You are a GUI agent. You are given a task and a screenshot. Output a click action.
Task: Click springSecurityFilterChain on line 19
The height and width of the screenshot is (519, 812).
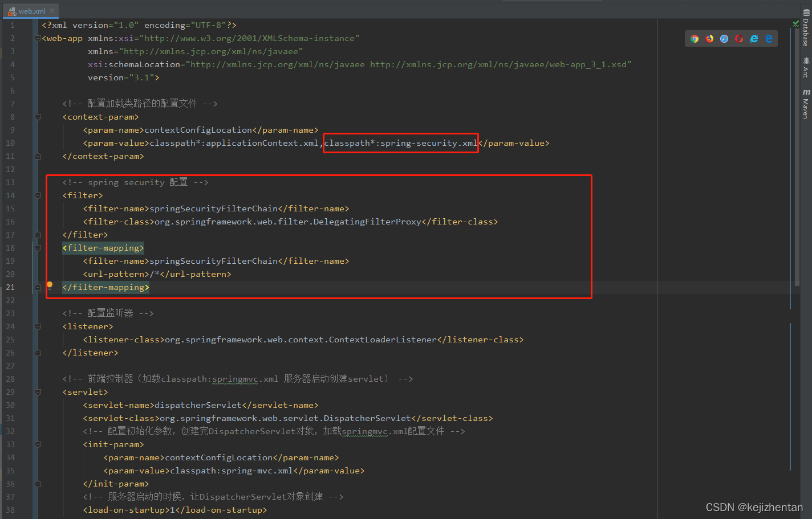[214, 261]
